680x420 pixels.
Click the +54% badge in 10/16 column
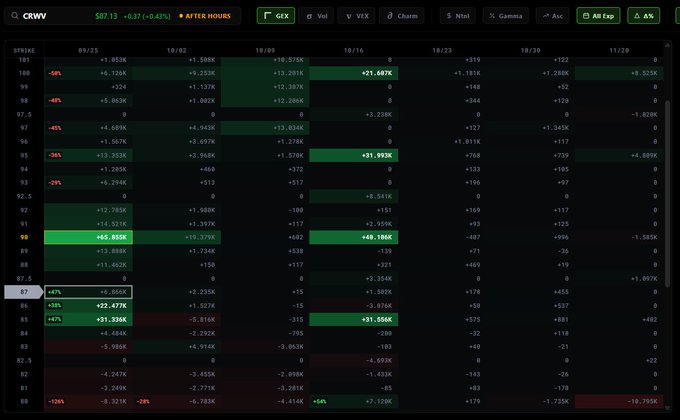pyautogui.click(x=320, y=402)
